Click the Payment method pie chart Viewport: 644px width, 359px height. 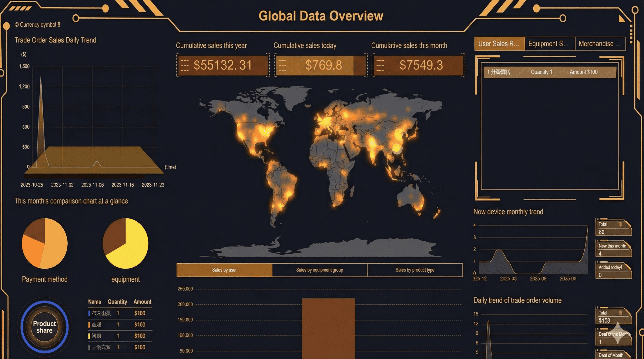coord(45,243)
